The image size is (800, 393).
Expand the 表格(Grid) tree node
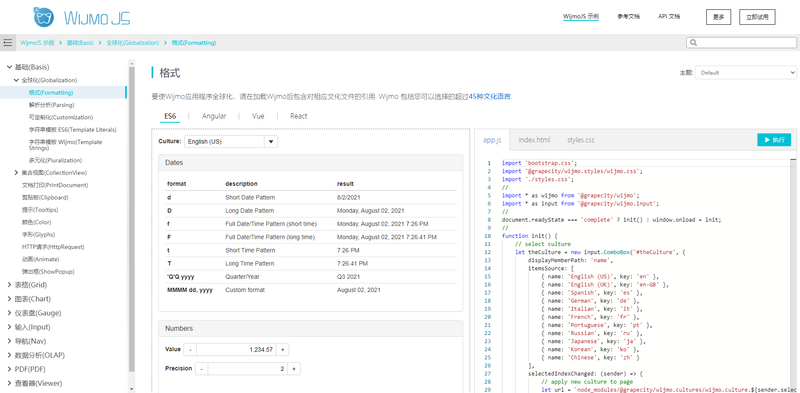point(9,285)
